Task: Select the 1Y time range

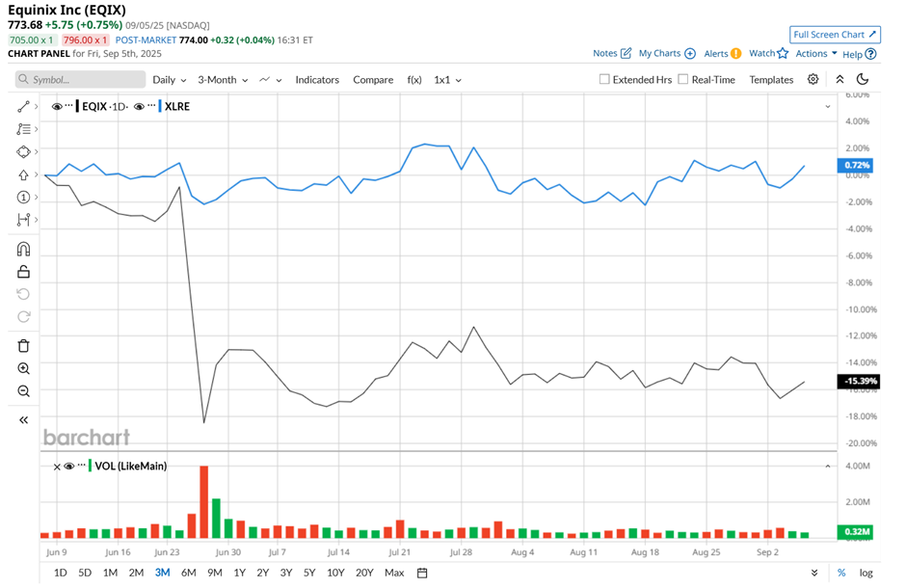Action: tap(239, 573)
